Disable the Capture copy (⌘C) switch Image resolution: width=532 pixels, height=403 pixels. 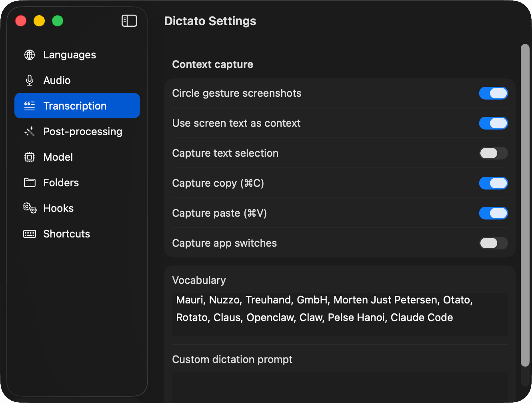pos(493,183)
